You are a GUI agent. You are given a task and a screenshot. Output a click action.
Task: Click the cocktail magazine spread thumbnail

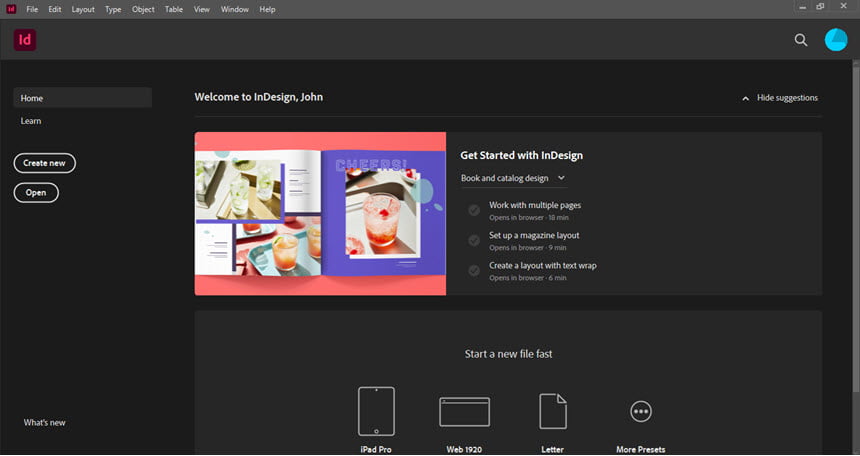pyautogui.click(x=320, y=213)
